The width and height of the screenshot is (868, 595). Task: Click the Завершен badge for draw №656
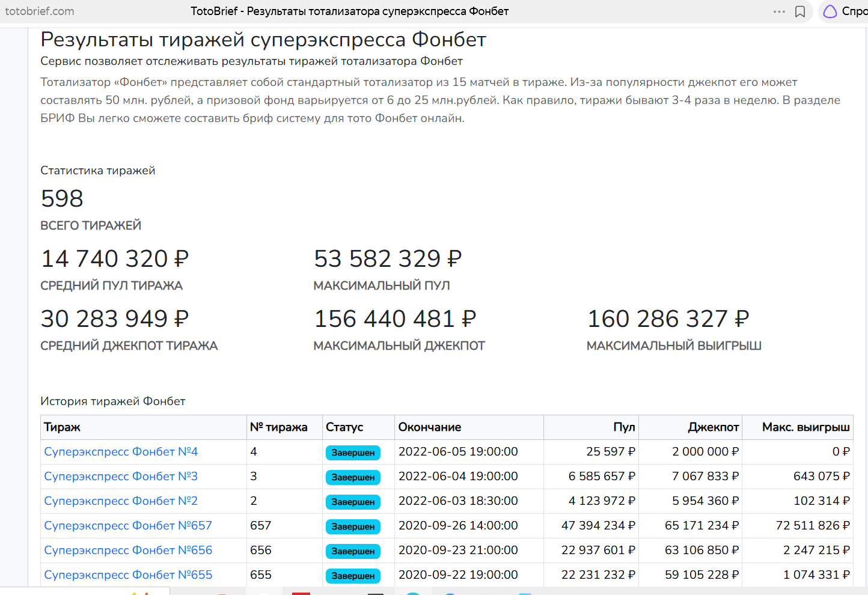click(353, 551)
